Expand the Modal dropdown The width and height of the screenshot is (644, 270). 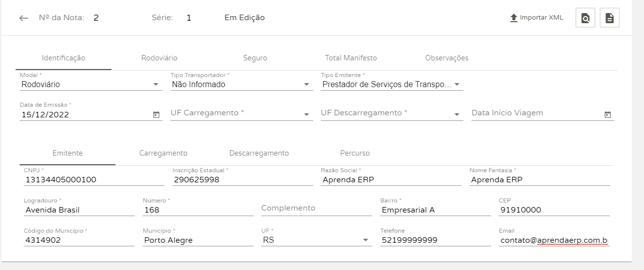155,85
